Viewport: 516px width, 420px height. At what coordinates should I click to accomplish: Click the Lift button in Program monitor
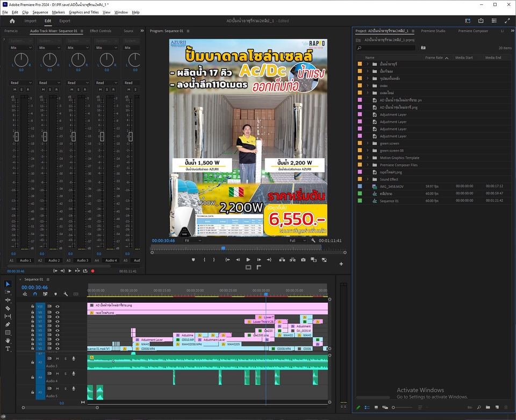pos(282,260)
